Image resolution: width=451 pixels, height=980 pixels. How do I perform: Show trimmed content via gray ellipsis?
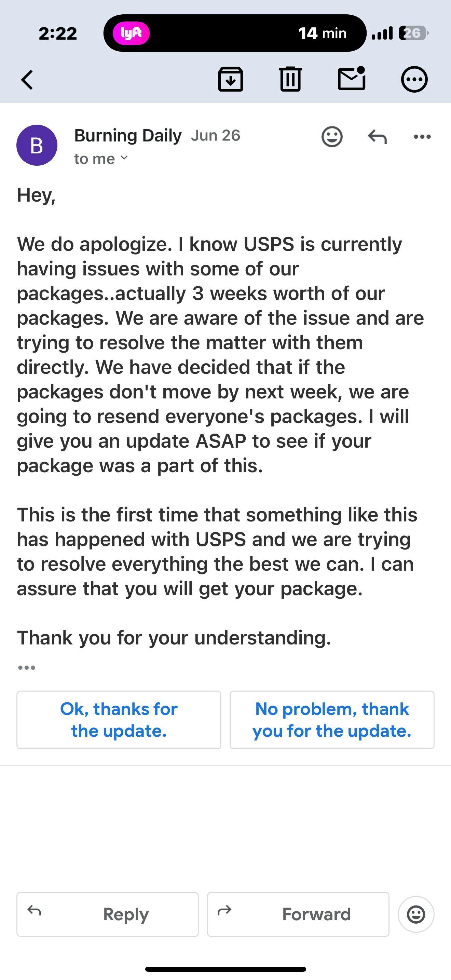pos(27,668)
